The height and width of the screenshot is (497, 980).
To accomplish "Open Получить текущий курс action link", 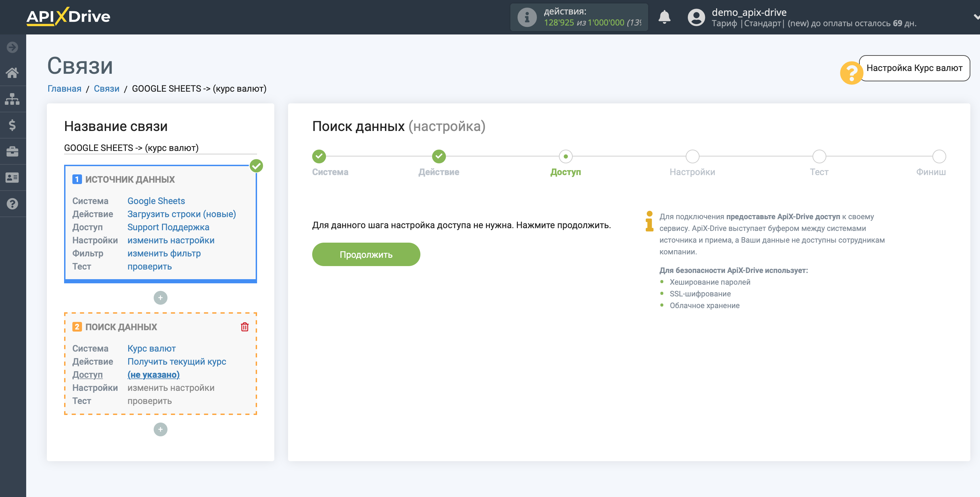I will (x=176, y=362).
